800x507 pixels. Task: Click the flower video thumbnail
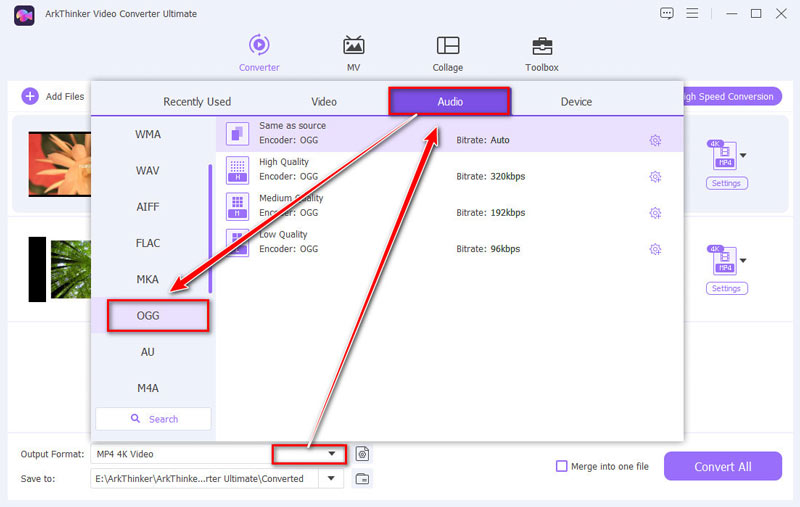[60, 164]
